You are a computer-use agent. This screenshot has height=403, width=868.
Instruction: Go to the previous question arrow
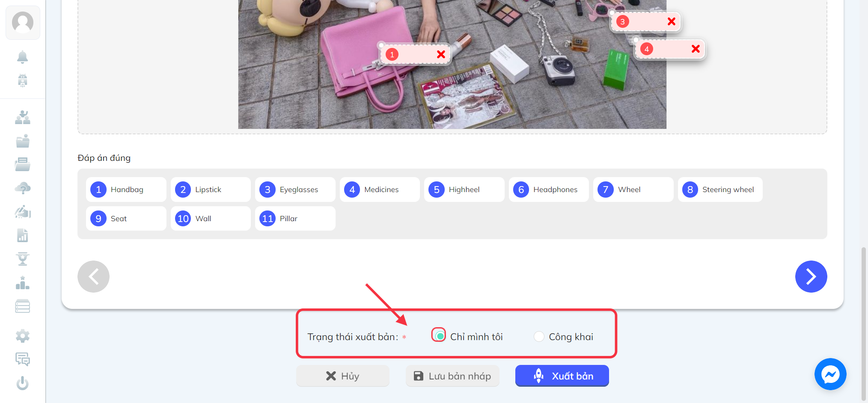tap(93, 276)
